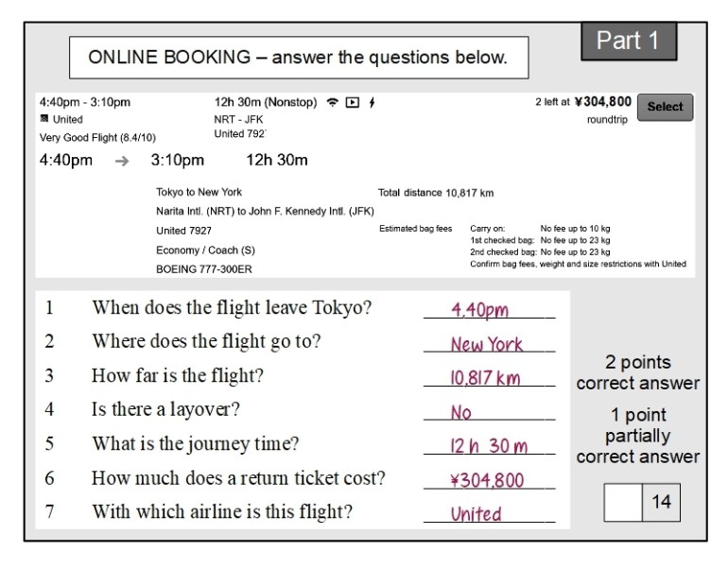Select the handwritten ¥304,800 answer field
This screenshot has height=569, width=728.
pyautogui.click(x=489, y=480)
